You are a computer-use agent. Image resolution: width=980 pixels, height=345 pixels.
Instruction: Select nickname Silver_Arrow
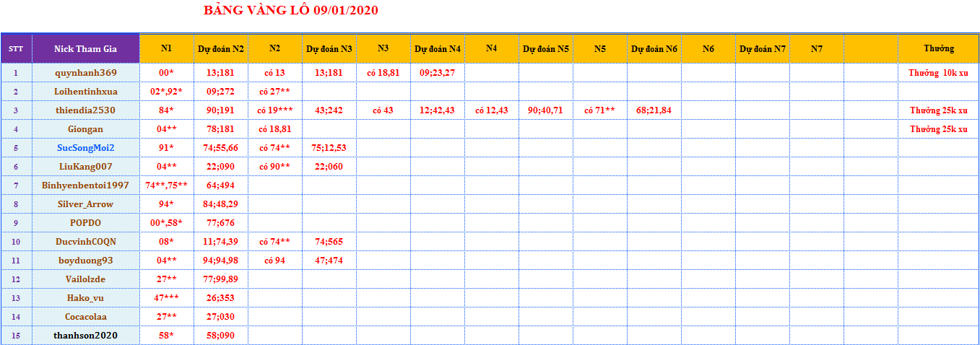(x=86, y=204)
